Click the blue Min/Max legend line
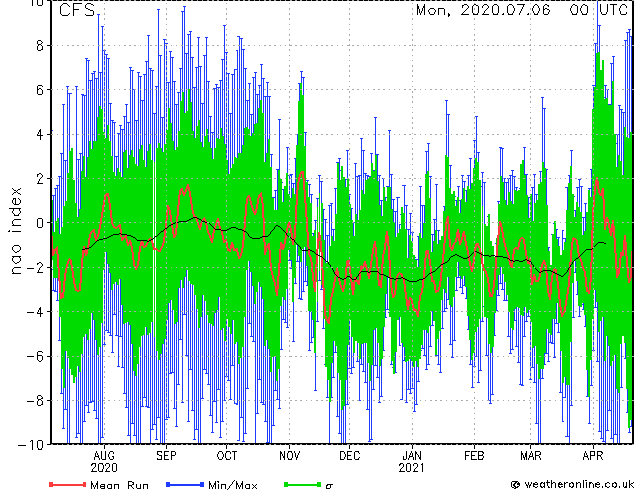The image size is (634, 490). point(185,484)
